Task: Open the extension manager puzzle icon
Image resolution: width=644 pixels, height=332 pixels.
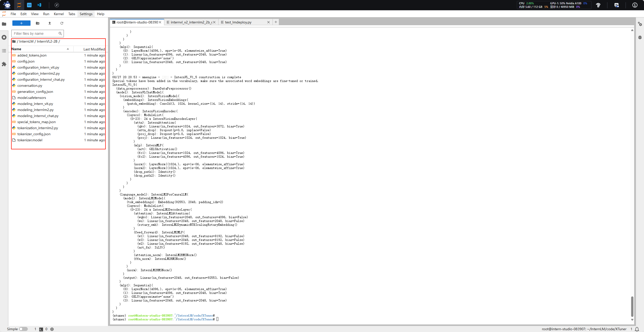Action: click(4, 64)
